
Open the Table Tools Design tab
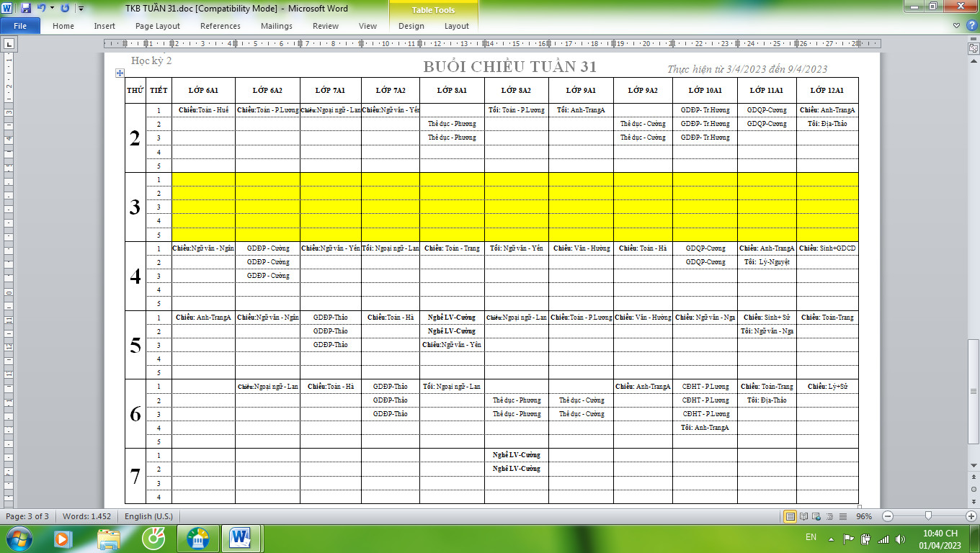pos(411,26)
